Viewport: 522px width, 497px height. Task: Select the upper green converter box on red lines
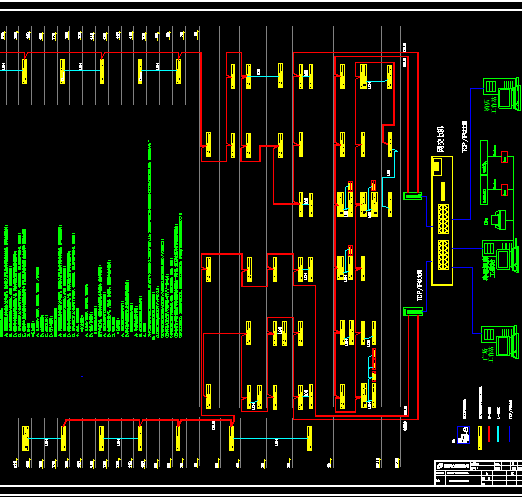[x=413, y=196]
